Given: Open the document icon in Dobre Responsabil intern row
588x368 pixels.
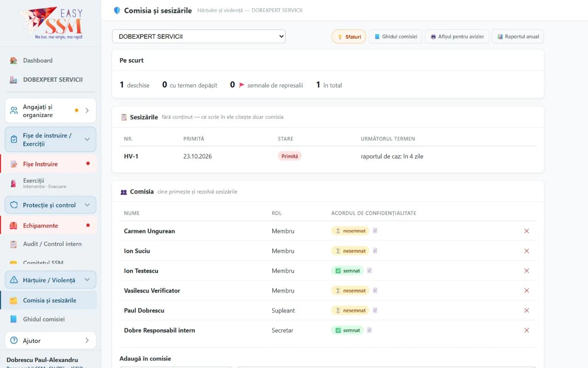Looking at the screenshot, I should click(369, 330).
